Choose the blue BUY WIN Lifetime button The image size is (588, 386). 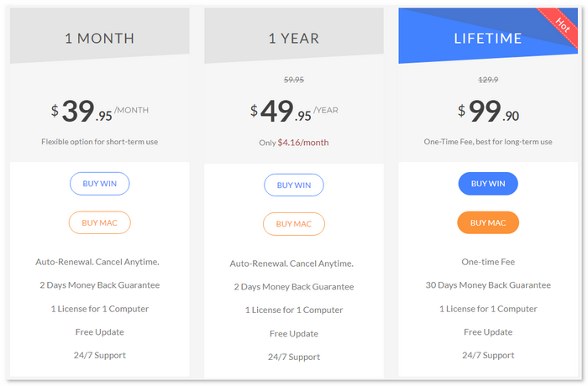[x=488, y=183]
